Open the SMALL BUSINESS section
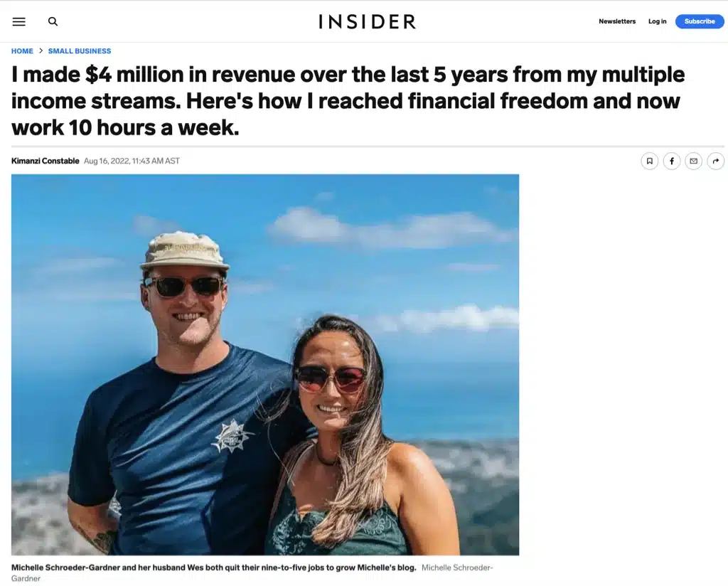The image size is (728, 586). click(80, 50)
